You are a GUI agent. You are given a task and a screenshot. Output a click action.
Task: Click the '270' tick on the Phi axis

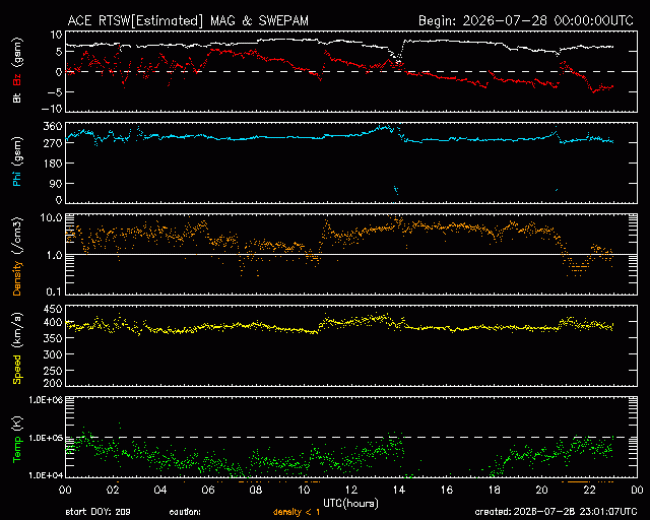[x=53, y=143]
